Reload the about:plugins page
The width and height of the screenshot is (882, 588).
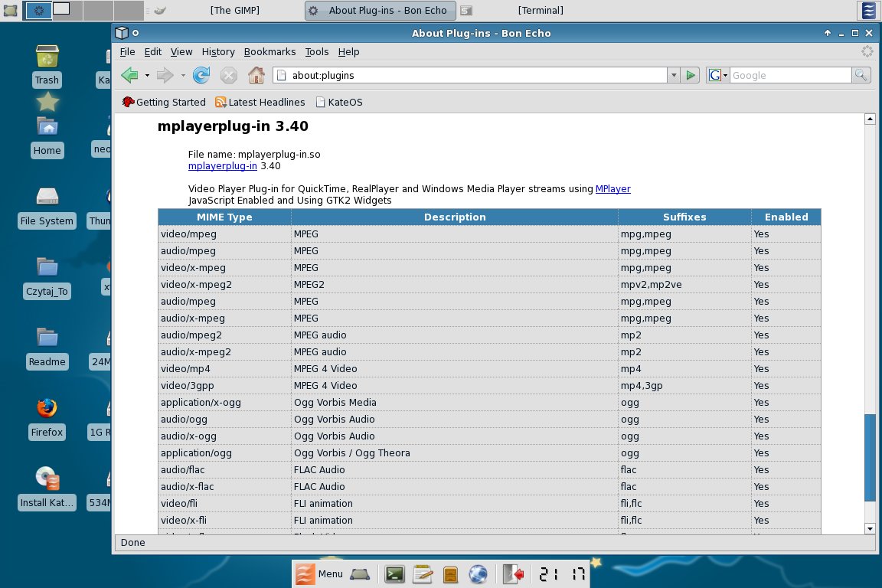tap(201, 75)
